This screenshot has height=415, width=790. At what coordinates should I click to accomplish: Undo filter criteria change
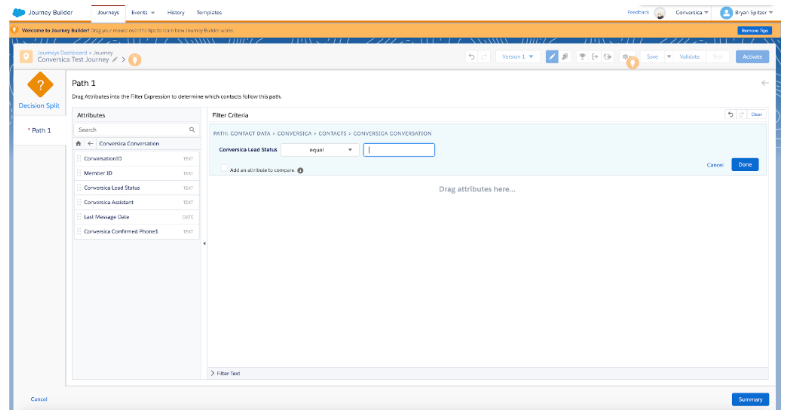click(731, 115)
